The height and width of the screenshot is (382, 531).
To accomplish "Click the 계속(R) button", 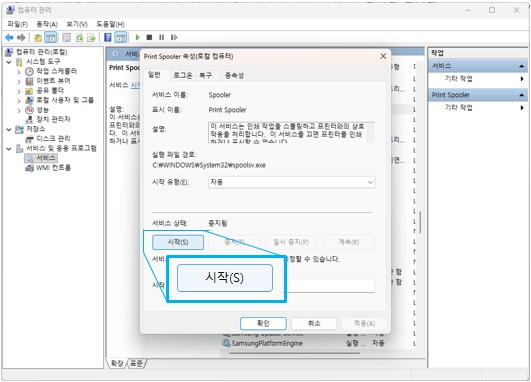I will click(349, 242).
